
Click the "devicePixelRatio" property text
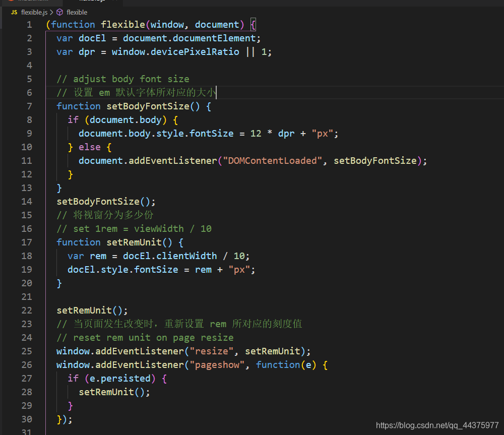tap(195, 52)
